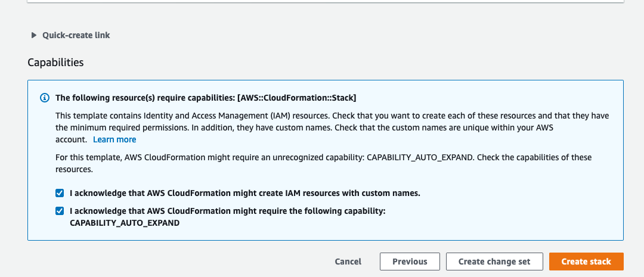
Task: Click CAPABILITY_AUTO_EXPAND text below second checkbox
Action: pos(125,223)
